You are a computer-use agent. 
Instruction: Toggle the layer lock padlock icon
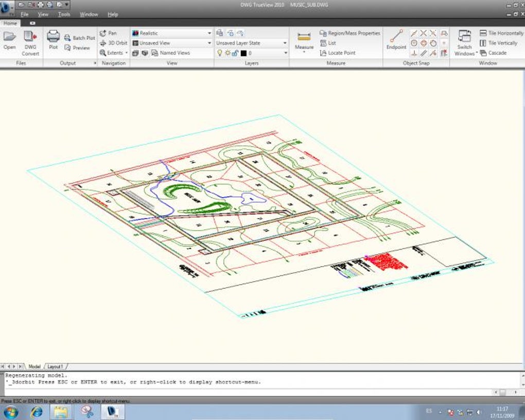[235, 53]
